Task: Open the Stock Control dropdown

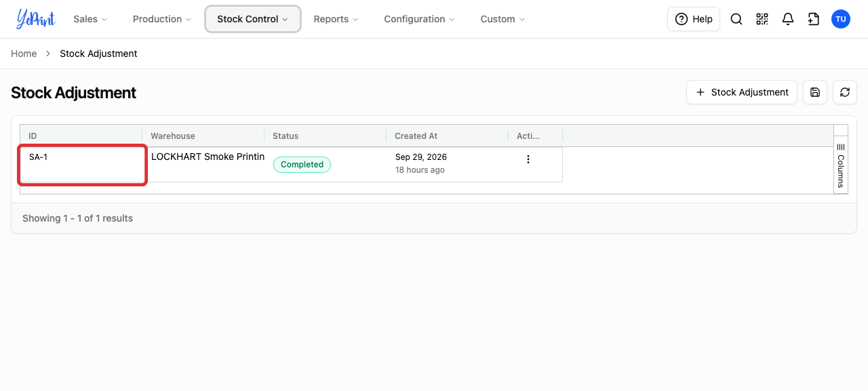Action: [253, 19]
